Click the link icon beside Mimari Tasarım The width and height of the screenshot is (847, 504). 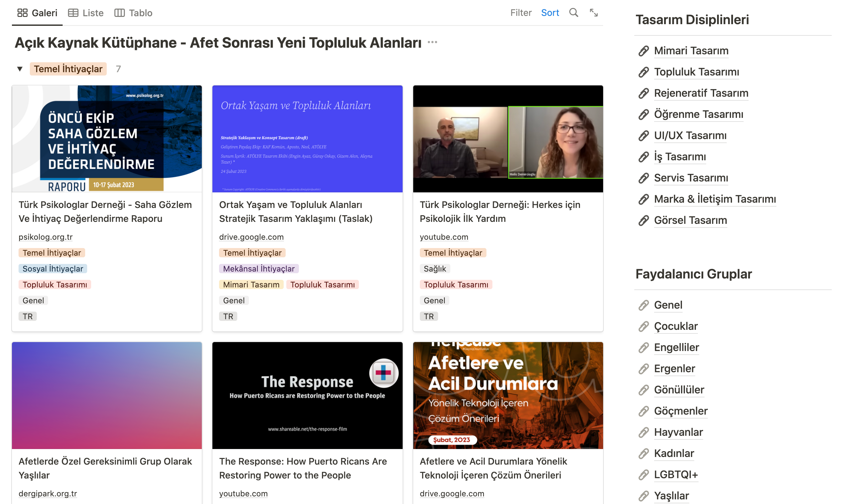pyautogui.click(x=643, y=51)
